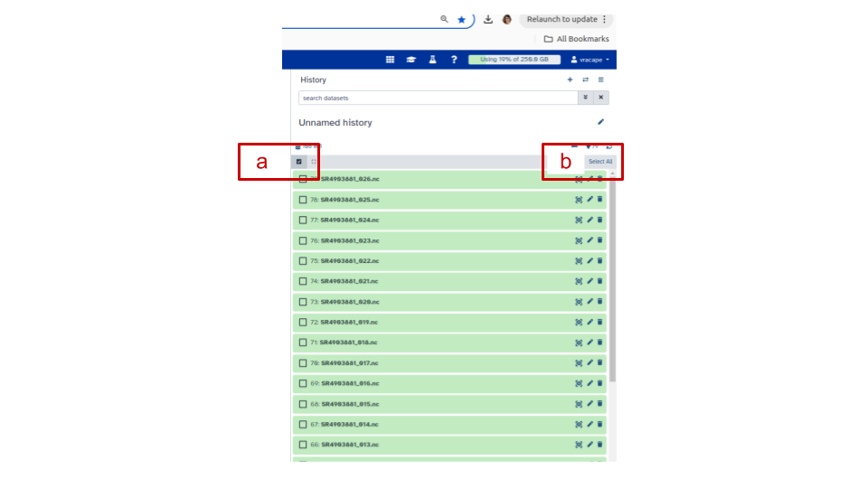Viewport: 868px width, 488px height.
Task: Open the Galaxy visualization grid icon
Action: pos(390,60)
